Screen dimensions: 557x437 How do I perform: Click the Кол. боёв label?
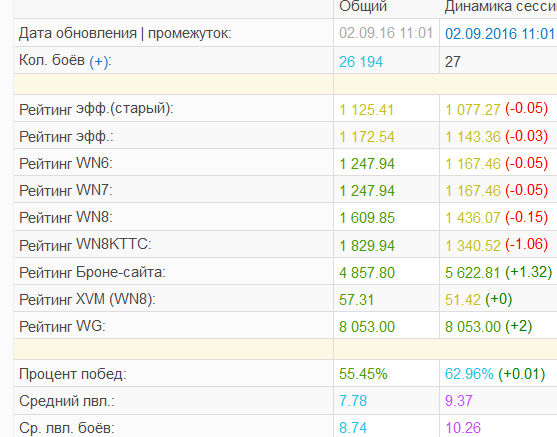(52, 60)
